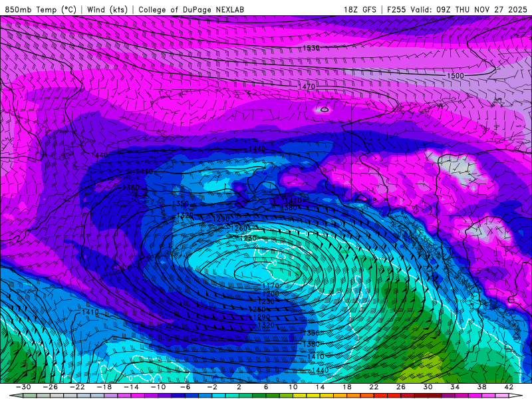Viewport: 532px width, 399px height.
Task: Click the 14 color scale label
Action: coord(320,387)
